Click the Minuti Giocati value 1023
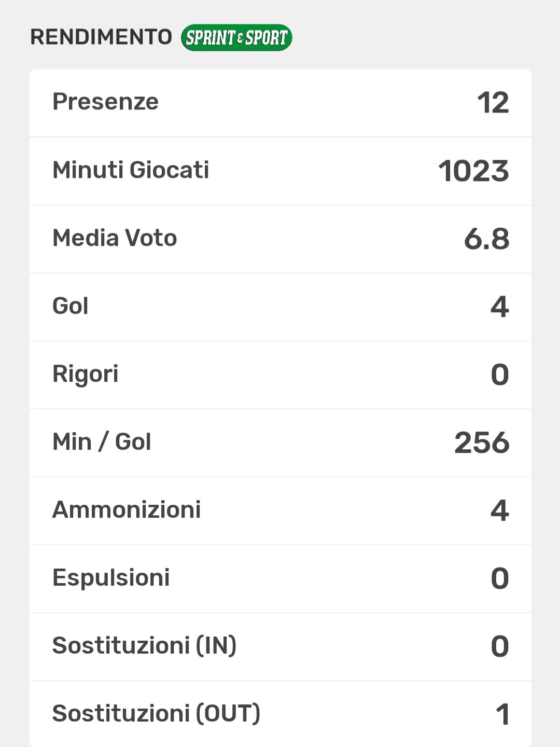Image resolution: width=560 pixels, height=747 pixels. (473, 171)
